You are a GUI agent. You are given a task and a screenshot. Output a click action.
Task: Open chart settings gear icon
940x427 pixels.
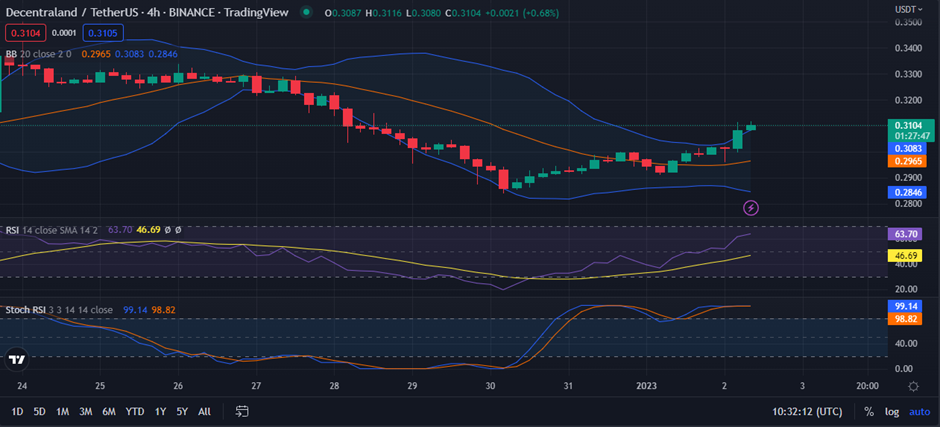(913, 386)
